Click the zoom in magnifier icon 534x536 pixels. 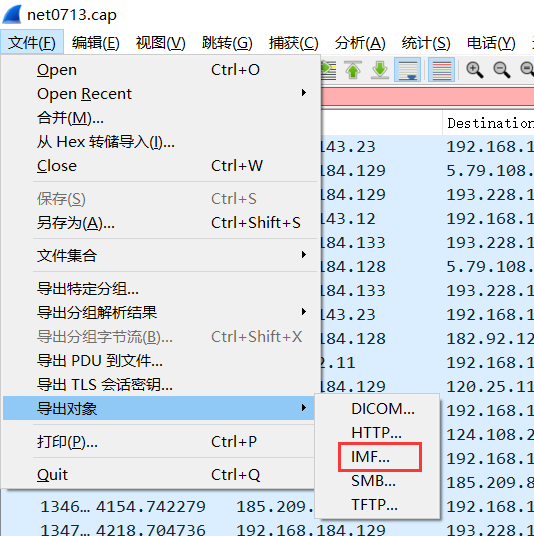(475, 70)
